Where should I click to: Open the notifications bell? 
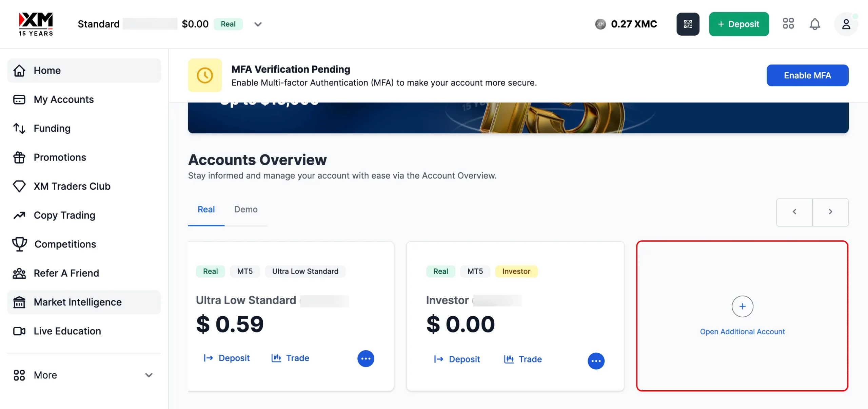pyautogui.click(x=815, y=24)
